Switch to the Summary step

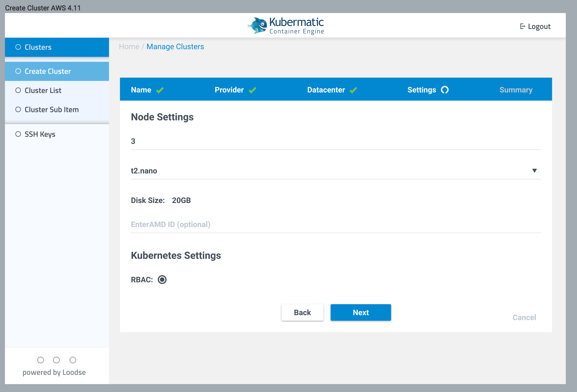516,90
